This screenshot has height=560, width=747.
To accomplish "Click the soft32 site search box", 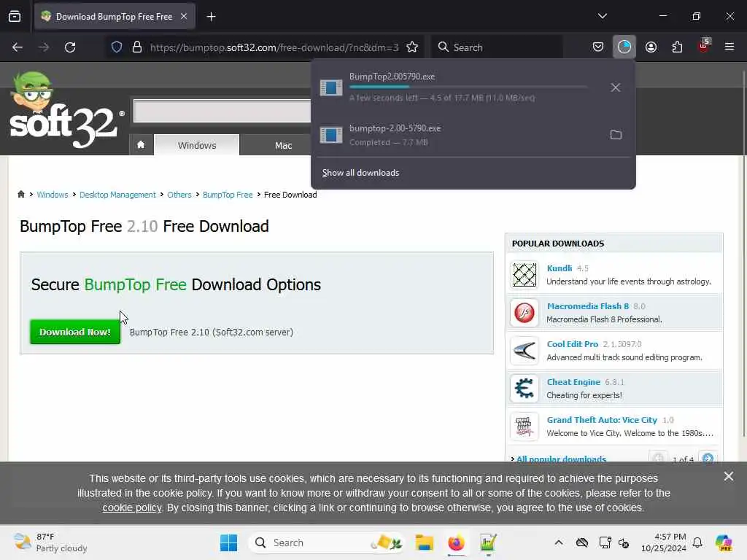I will [222, 111].
